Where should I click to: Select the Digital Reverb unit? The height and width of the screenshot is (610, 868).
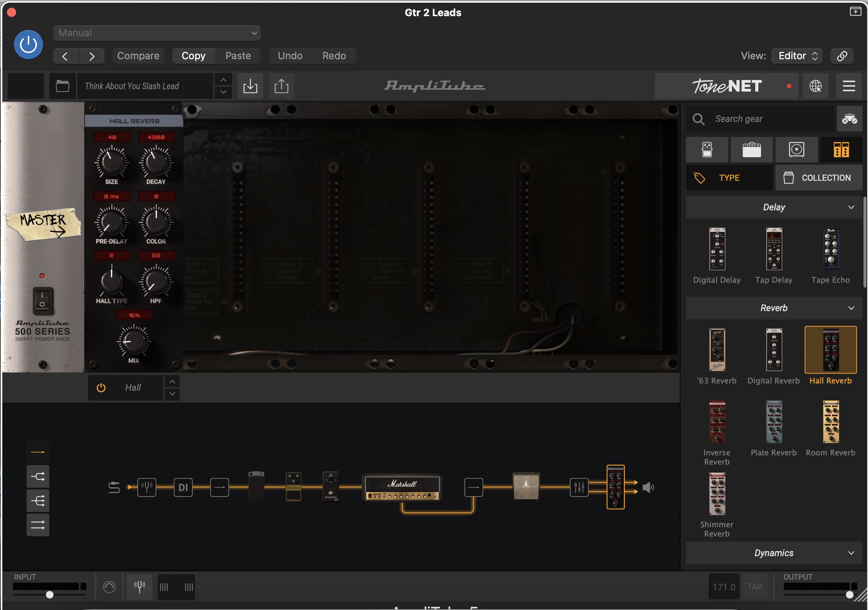(x=774, y=350)
